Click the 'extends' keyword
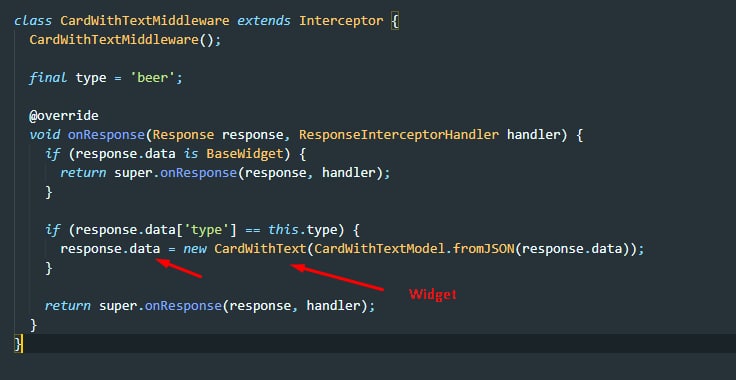Screen dimensions: 736x380 point(264,21)
